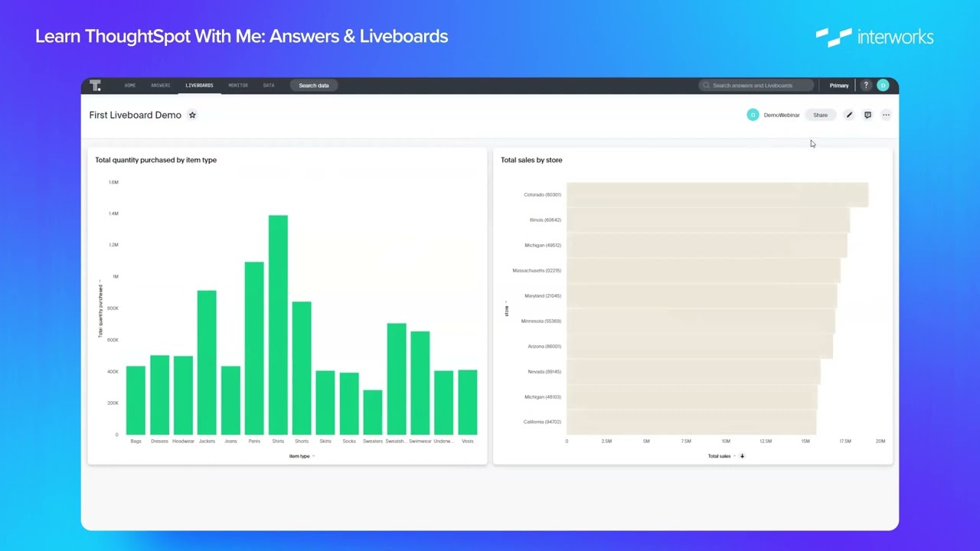This screenshot has width=980, height=551.
Task: Click the Jeans x-axis label
Action: click(230, 441)
